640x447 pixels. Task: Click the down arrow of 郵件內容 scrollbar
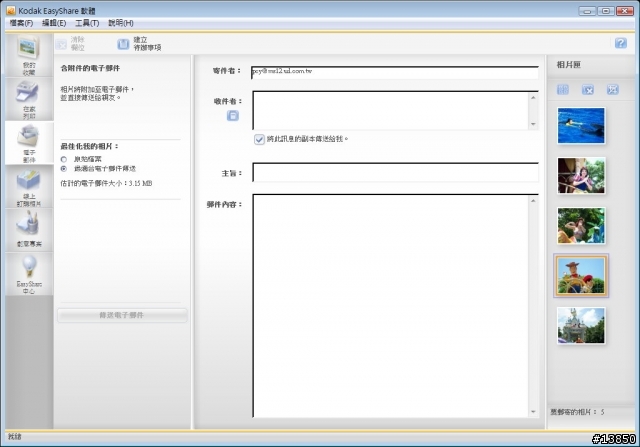pyautogui.click(x=533, y=412)
